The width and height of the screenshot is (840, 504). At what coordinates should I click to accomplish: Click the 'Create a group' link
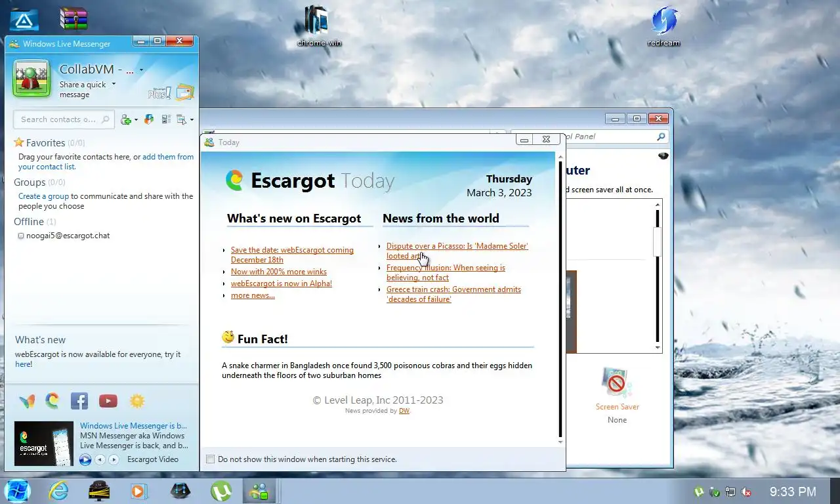(43, 196)
